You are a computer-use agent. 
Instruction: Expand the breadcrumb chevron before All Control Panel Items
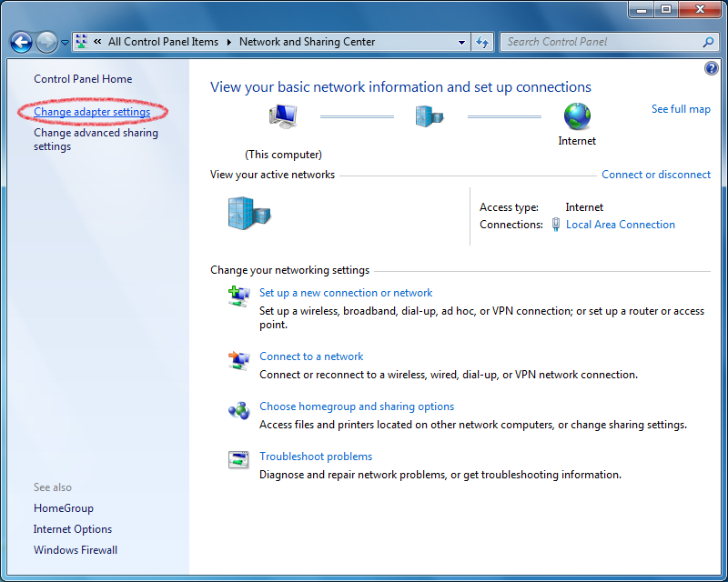pyautogui.click(x=96, y=42)
